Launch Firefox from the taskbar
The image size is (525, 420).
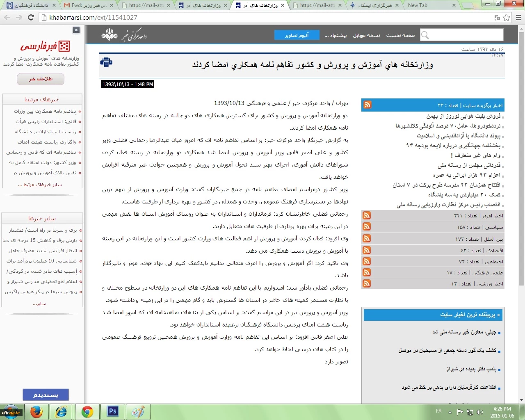pos(37,411)
